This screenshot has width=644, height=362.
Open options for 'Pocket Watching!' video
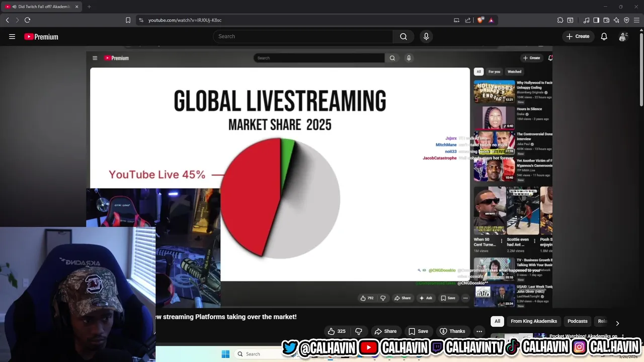point(623,336)
